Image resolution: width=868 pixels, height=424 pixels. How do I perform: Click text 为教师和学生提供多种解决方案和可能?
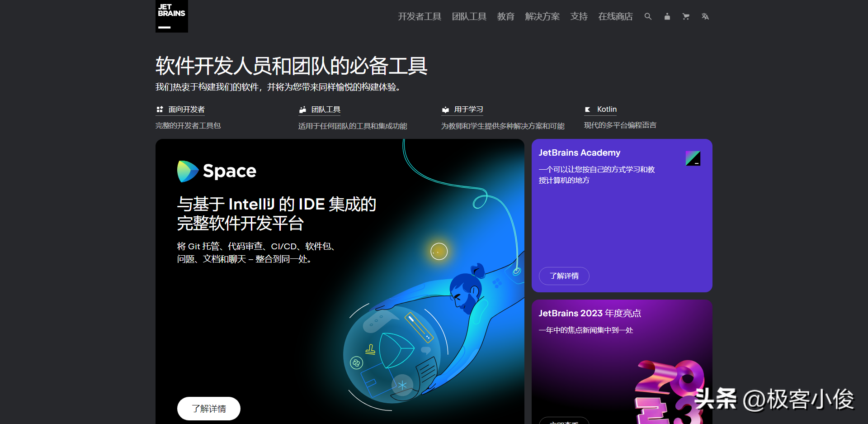coord(503,126)
